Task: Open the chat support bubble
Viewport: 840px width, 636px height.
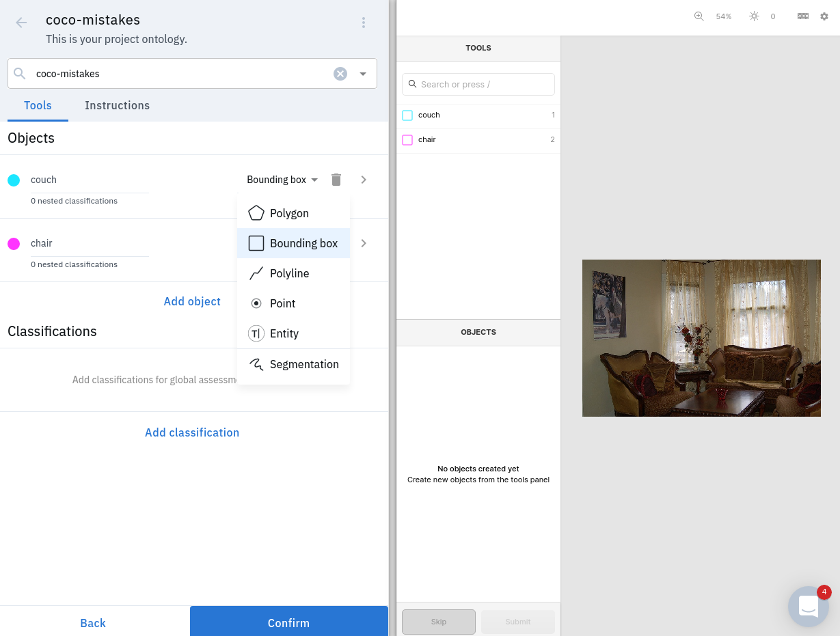Action: coord(809,607)
